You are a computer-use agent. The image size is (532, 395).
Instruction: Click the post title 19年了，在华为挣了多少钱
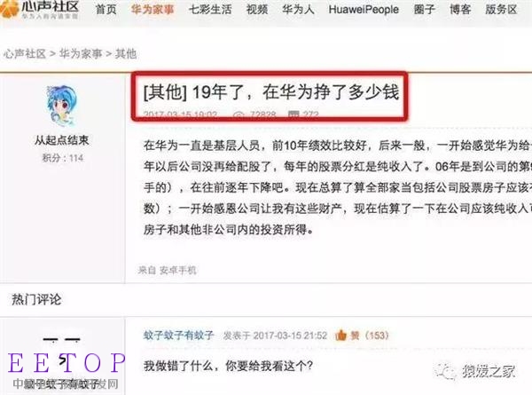coord(271,92)
